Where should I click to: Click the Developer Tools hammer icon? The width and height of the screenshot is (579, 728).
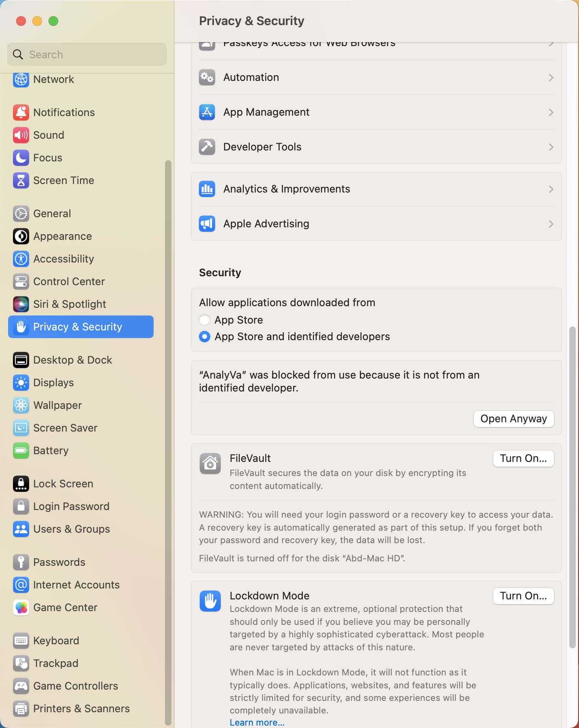[207, 147]
